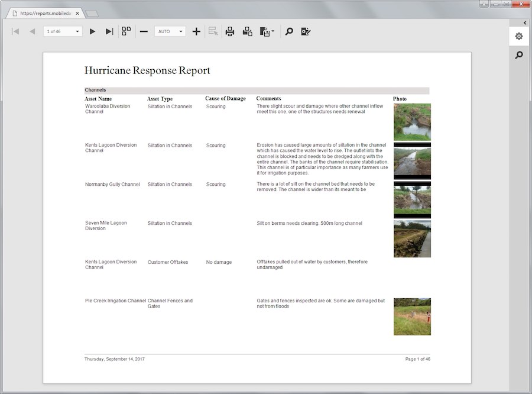The width and height of the screenshot is (532, 394).
Task: Maximize the browser window
Action: click(x=506, y=4)
